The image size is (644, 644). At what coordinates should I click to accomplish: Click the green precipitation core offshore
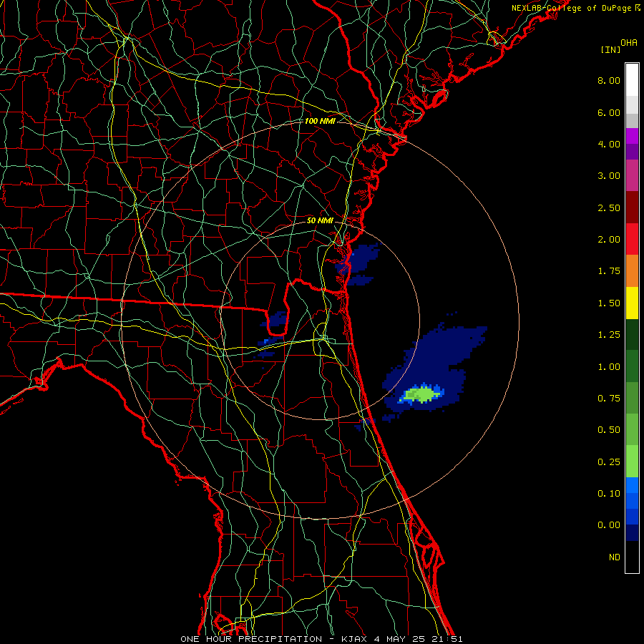pyautogui.click(x=421, y=394)
